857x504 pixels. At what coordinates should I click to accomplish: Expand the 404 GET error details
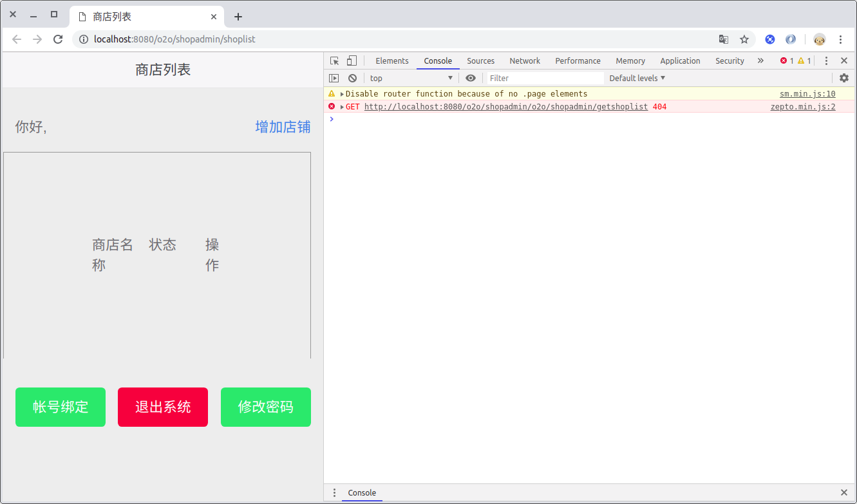click(342, 106)
